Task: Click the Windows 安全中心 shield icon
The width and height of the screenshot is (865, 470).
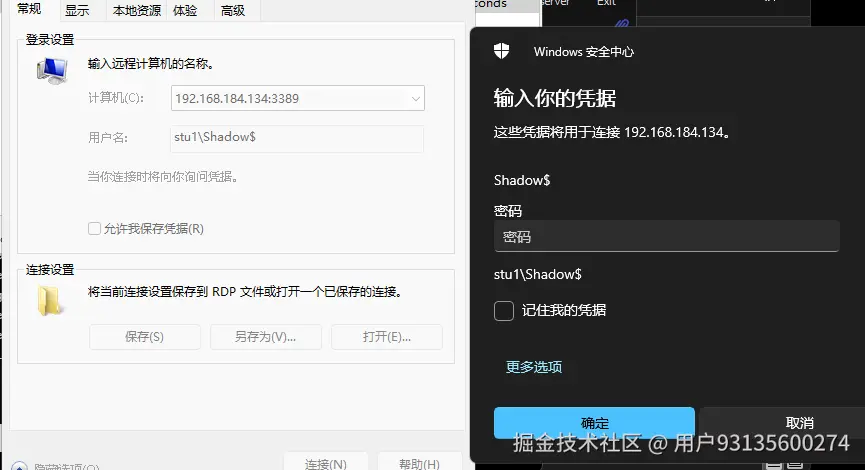Action: [501, 51]
